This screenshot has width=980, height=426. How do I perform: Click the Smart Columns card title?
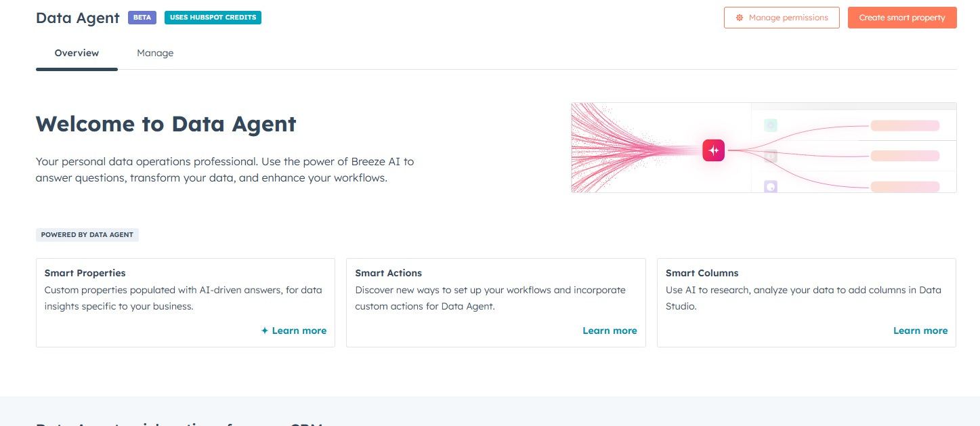pos(702,273)
